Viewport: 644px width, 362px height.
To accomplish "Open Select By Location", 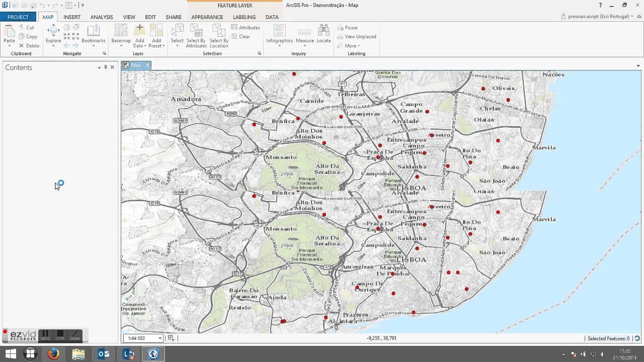I will [x=219, y=36].
